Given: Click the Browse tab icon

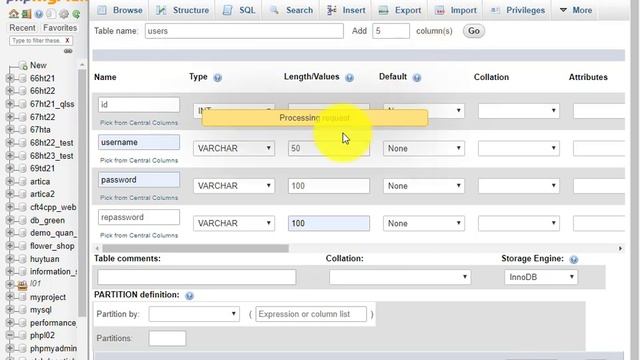Looking at the screenshot, I should click(102, 10).
